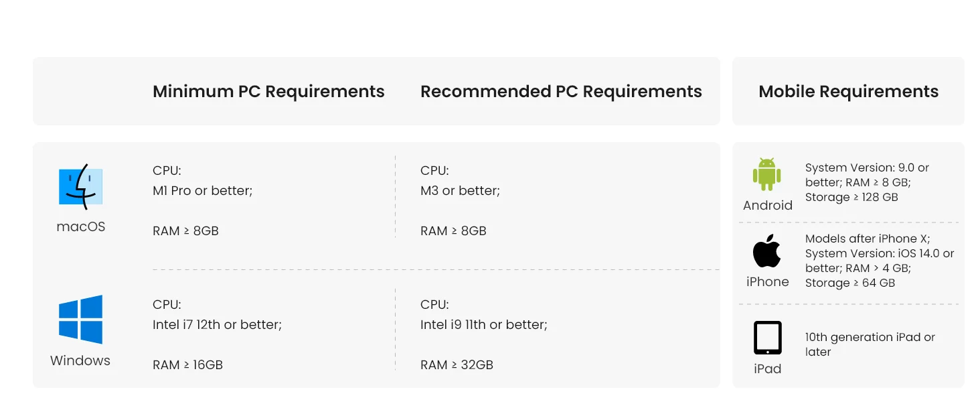Click the iPad label under tablet icon
The image size is (980, 402).
tap(767, 368)
